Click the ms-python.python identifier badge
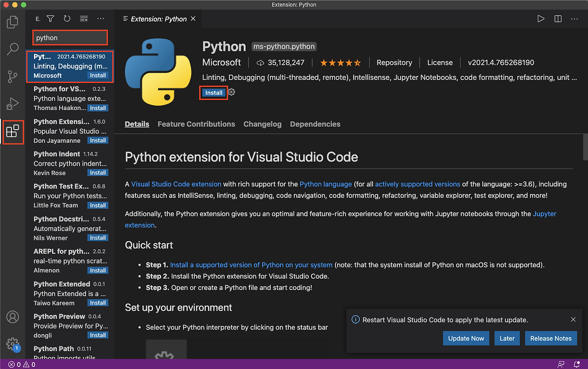This screenshot has width=588, height=369. [284, 46]
